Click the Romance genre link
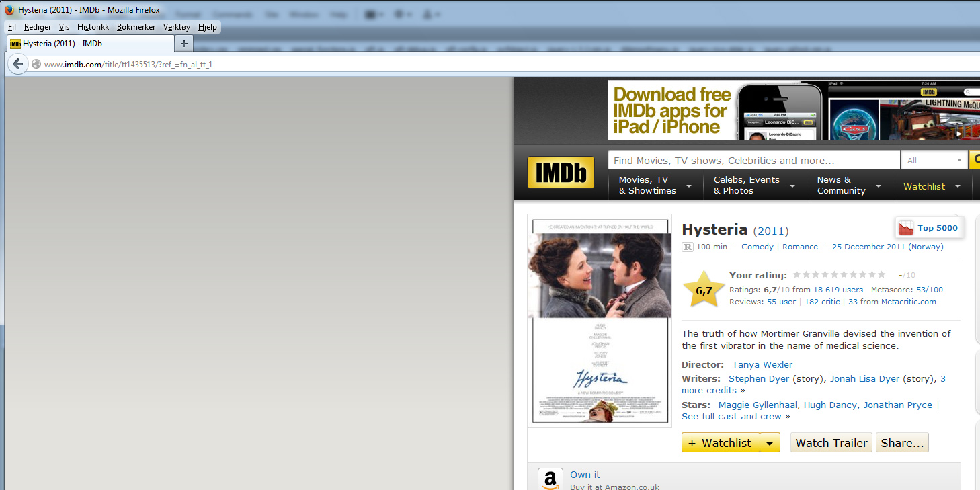 pos(800,247)
